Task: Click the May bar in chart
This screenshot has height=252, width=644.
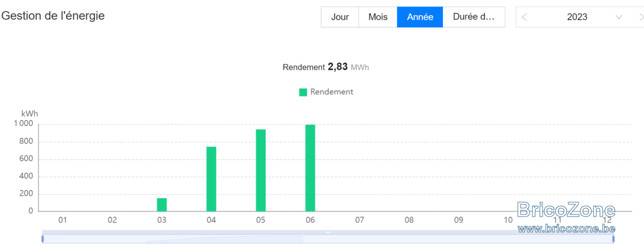Action: tap(261, 171)
